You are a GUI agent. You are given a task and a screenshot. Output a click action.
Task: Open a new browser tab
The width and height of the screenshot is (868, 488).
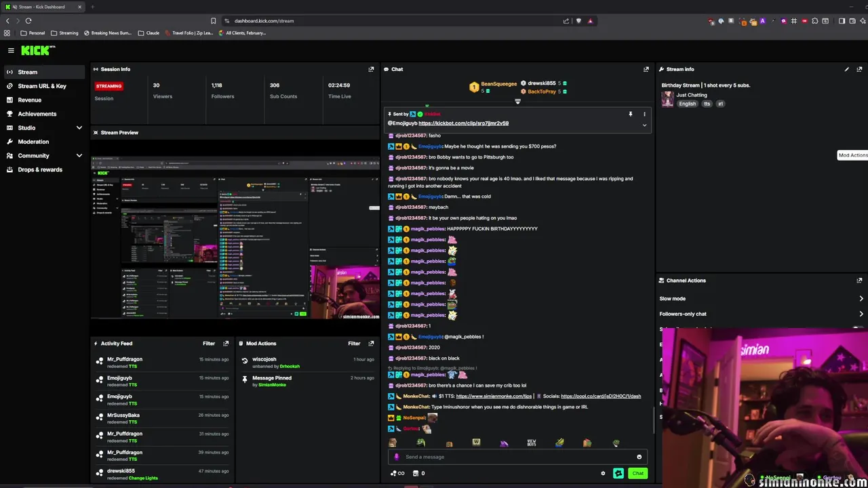point(92,7)
